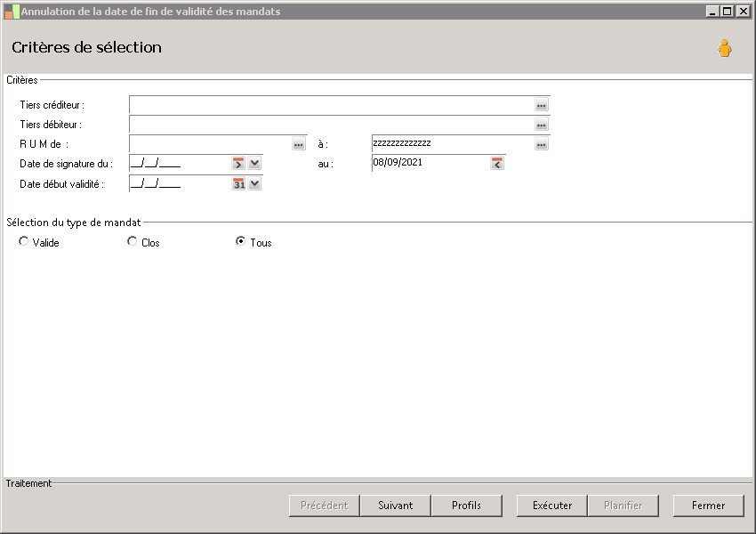Click the orange user figure icon
756x534 pixels.
point(724,48)
